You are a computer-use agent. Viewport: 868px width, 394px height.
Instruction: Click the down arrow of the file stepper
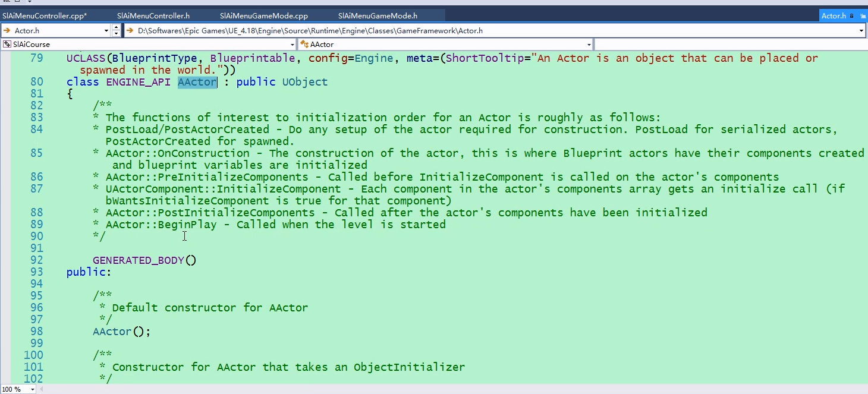coord(115,33)
